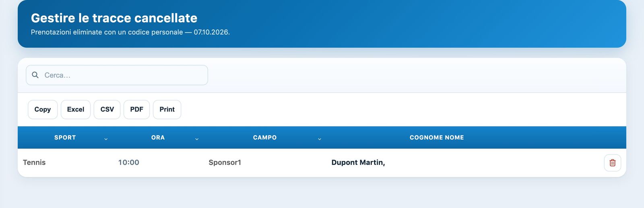Screen dimensions: 644x208
Task: Export table with Excel button
Action: (76, 109)
